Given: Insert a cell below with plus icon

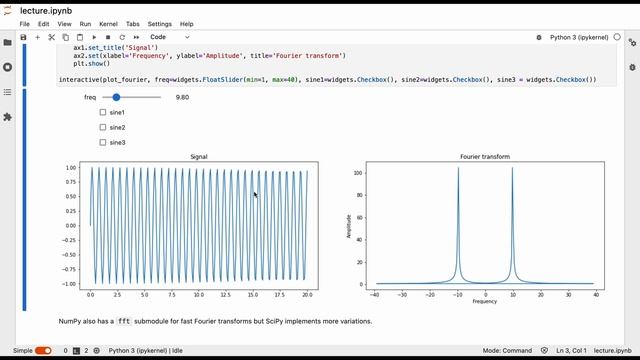Looking at the screenshot, I should click(x=38, y=37).
